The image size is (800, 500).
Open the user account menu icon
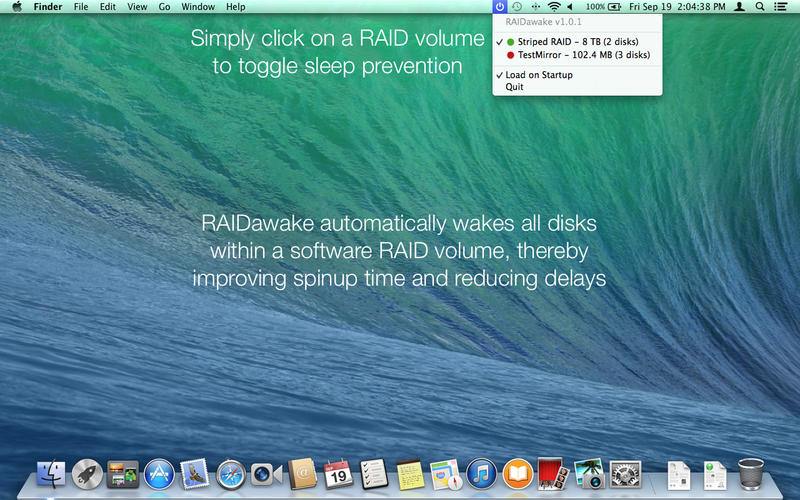pyautogui.click(x=739, y=7)
